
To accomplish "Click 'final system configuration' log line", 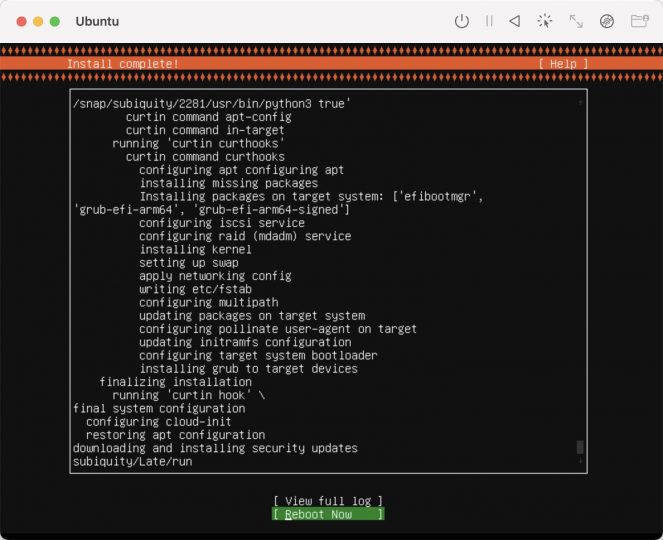I will click(159, 408).
